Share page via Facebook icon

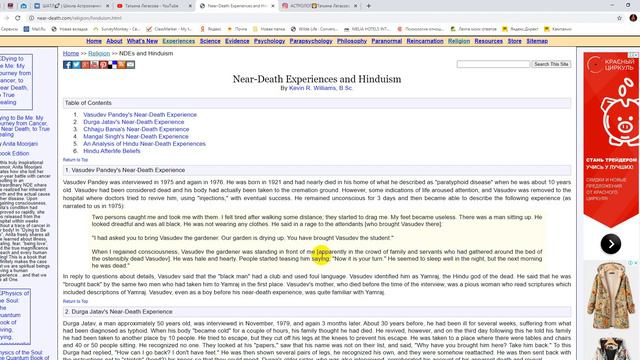coord(67,65)
